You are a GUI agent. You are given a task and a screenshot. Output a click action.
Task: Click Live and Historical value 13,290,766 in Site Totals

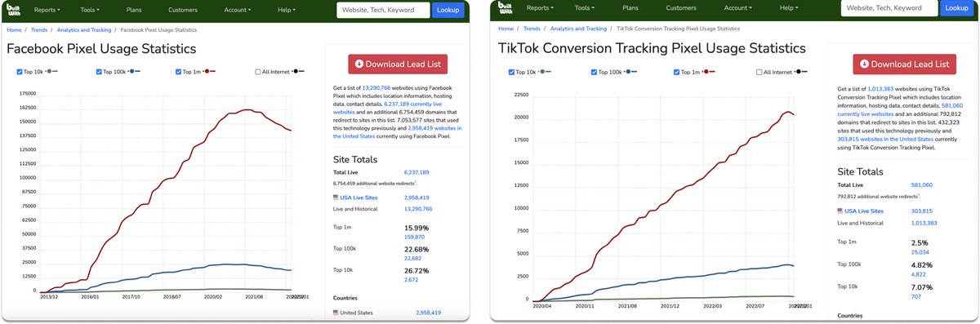pyautogui.click(x=419, y=210)
